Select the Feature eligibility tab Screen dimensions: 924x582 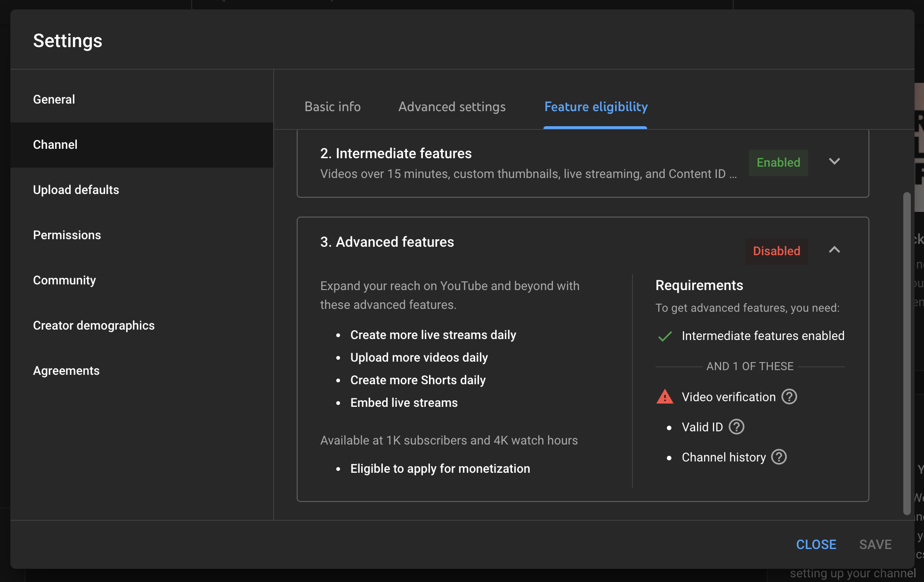click(x=596, y=107)
